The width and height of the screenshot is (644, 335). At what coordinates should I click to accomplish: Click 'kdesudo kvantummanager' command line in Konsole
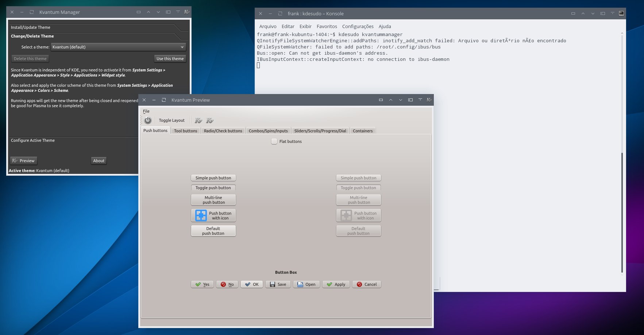(370, 34)
